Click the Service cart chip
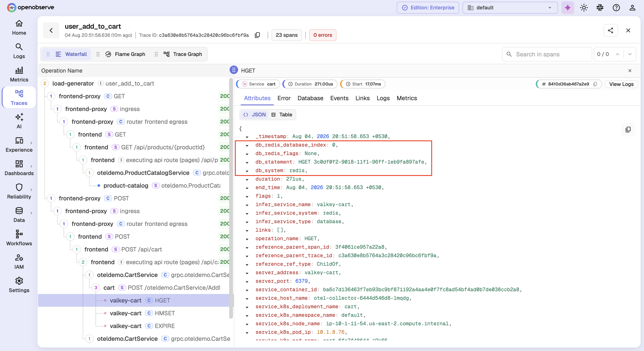The height and width of the screenshot is (351, 644). [258, 84]
